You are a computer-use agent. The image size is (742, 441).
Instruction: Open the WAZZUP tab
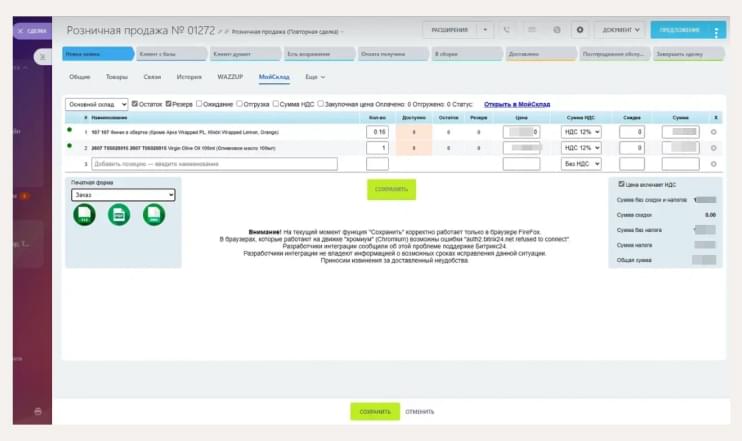[x=230, y=77]
